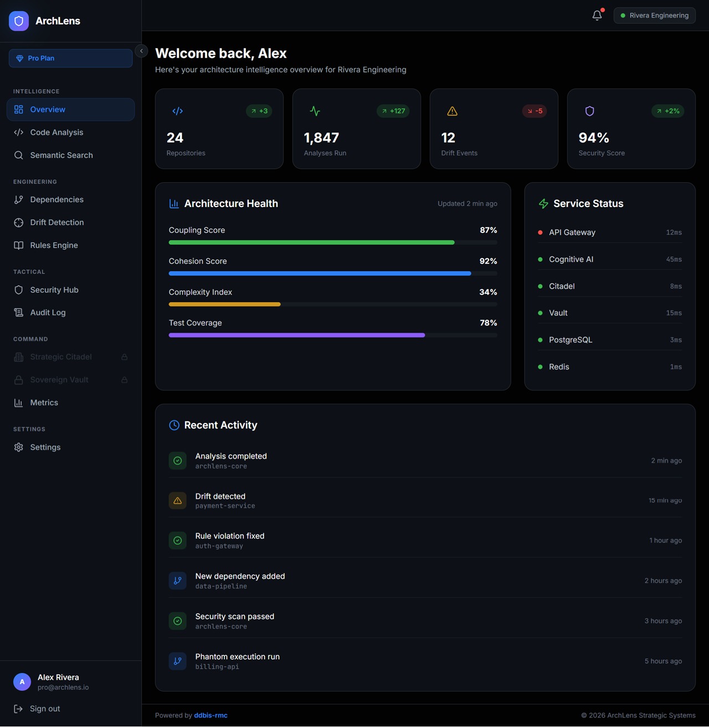Click the Complexity Index progress bar
Viewport: 709px width, 728px height.
(x=333, y=304)
